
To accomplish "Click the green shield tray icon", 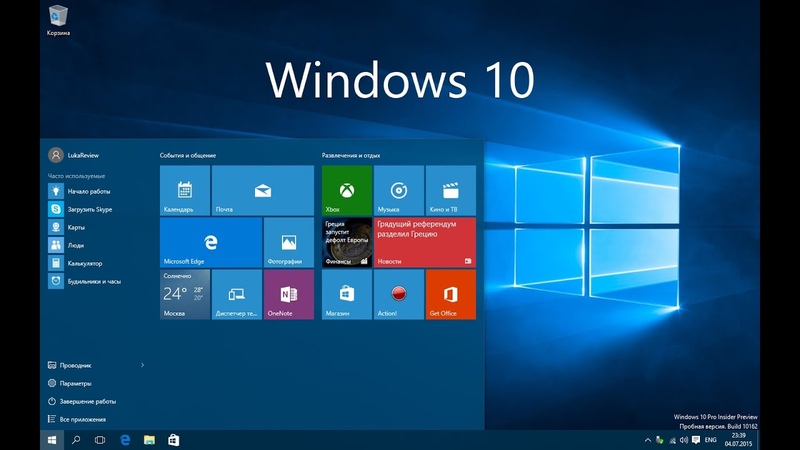I will click(660, 440).
